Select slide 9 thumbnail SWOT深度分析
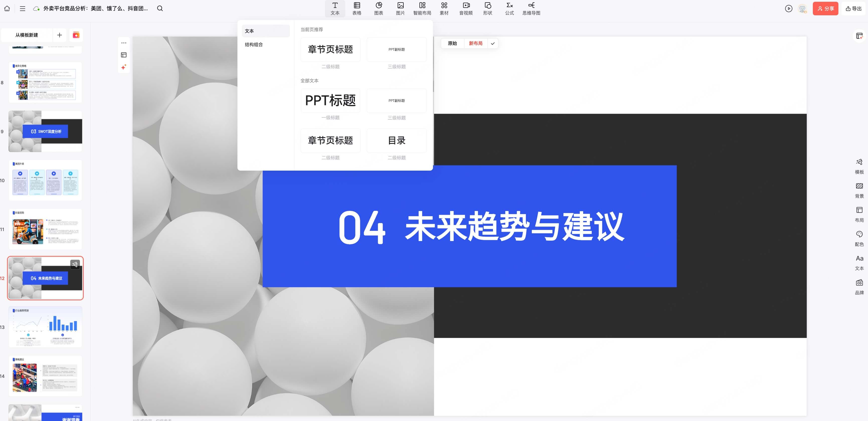The image size is (868, 421). click(x=45, y=131)
